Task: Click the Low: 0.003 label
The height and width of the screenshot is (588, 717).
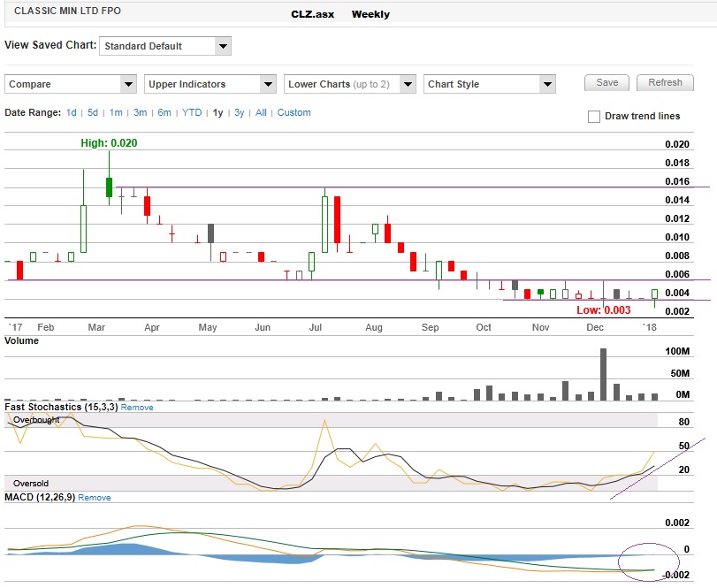Action: coord(603,310)
